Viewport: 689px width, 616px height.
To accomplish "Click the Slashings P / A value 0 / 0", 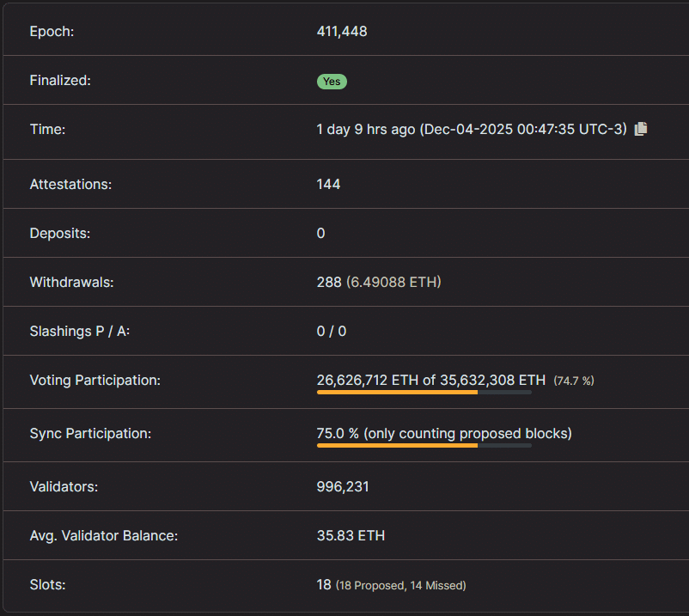I will 332,331.
